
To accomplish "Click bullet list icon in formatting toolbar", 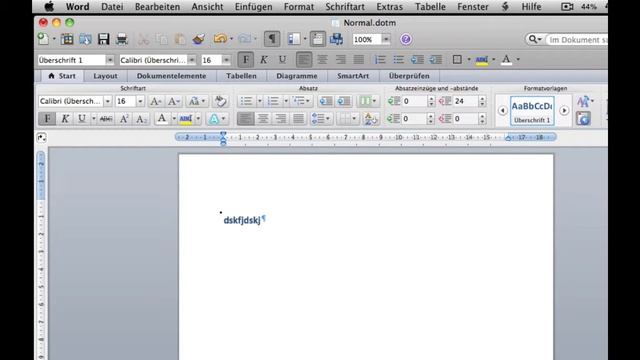I will tap(398, 60).
